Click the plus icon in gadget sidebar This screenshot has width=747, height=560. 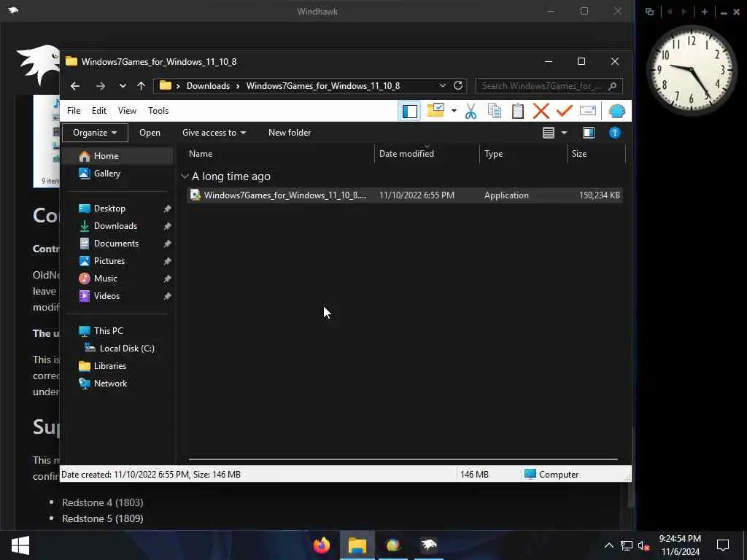[705, 12]
